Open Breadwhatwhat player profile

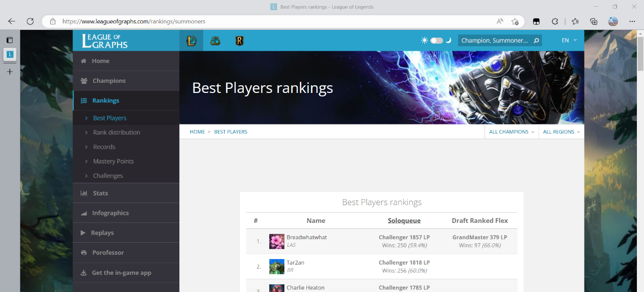click(307, 238)
